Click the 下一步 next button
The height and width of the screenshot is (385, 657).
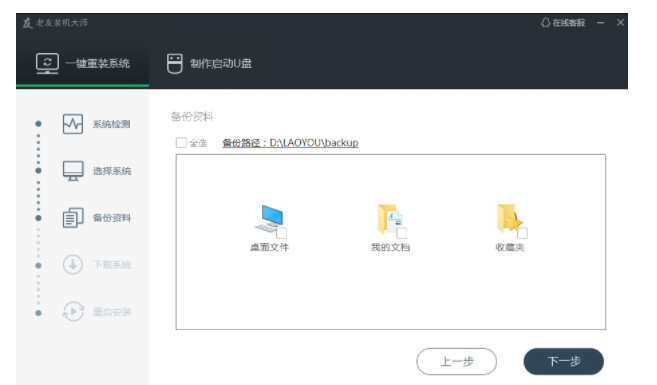tap(564, 361)
